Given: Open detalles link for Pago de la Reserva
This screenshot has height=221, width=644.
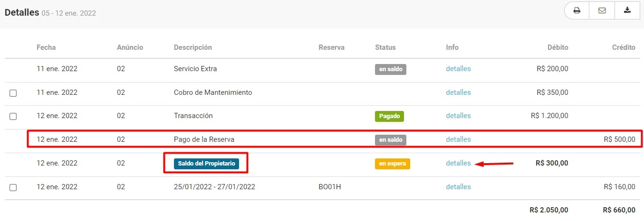Looking at the screenshot, I should tap(458, 139).
